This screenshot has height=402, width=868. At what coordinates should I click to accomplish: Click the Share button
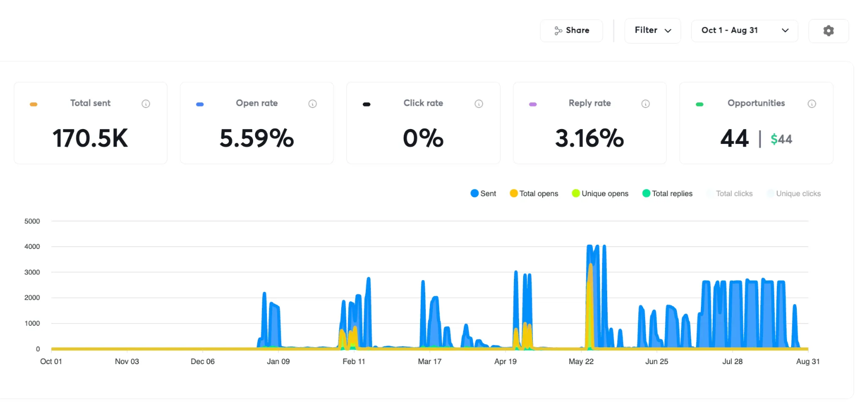571,31
